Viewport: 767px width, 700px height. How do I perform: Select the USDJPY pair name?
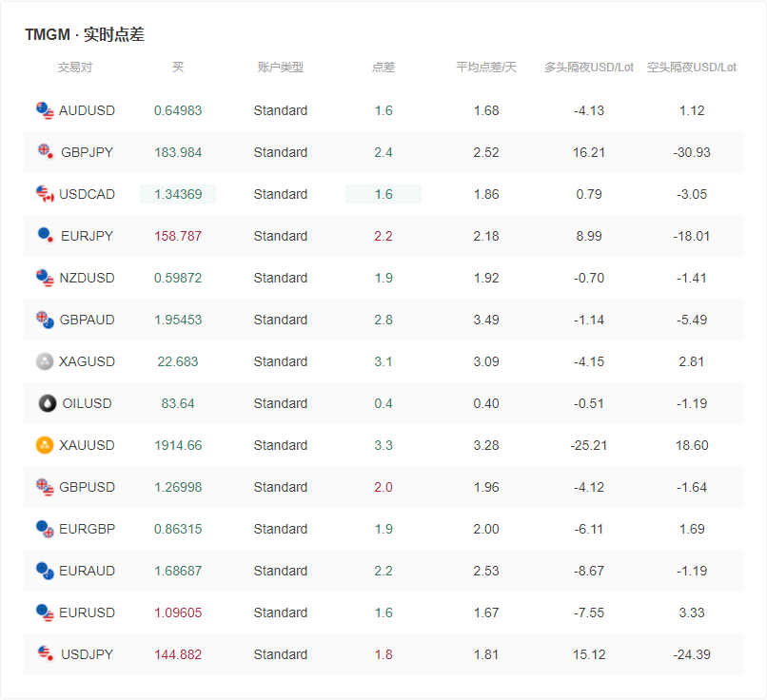point(87,654)
